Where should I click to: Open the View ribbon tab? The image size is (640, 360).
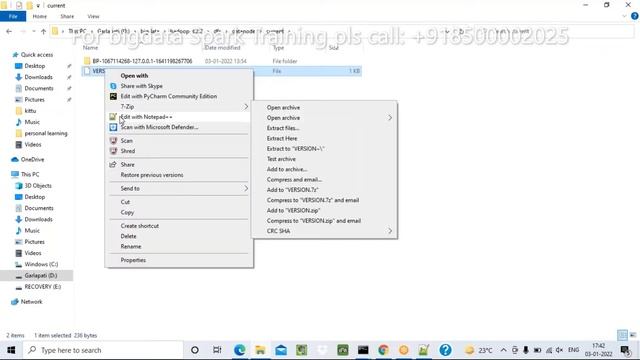[x=93, y=16]
